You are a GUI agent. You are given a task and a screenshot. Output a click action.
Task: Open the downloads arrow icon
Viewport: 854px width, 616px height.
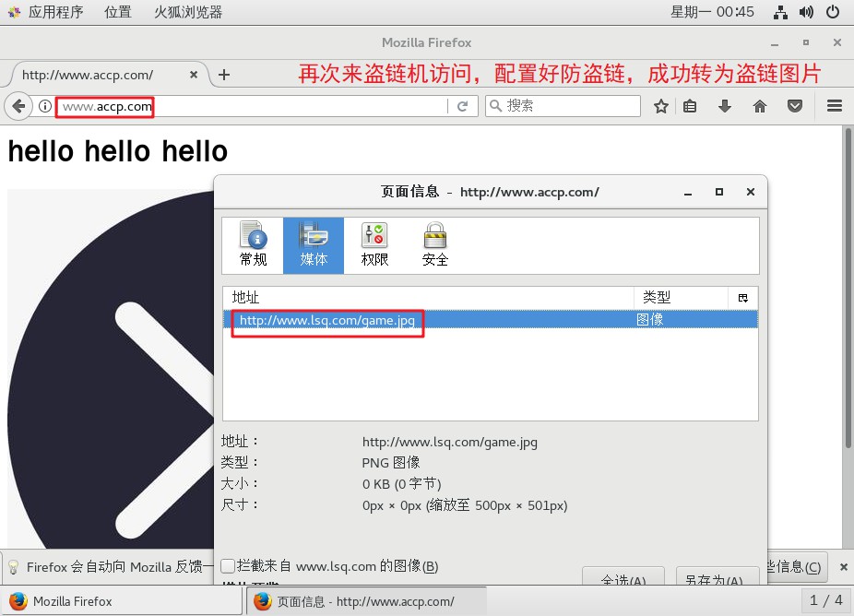pyautogui.click(x=724, y=106)
